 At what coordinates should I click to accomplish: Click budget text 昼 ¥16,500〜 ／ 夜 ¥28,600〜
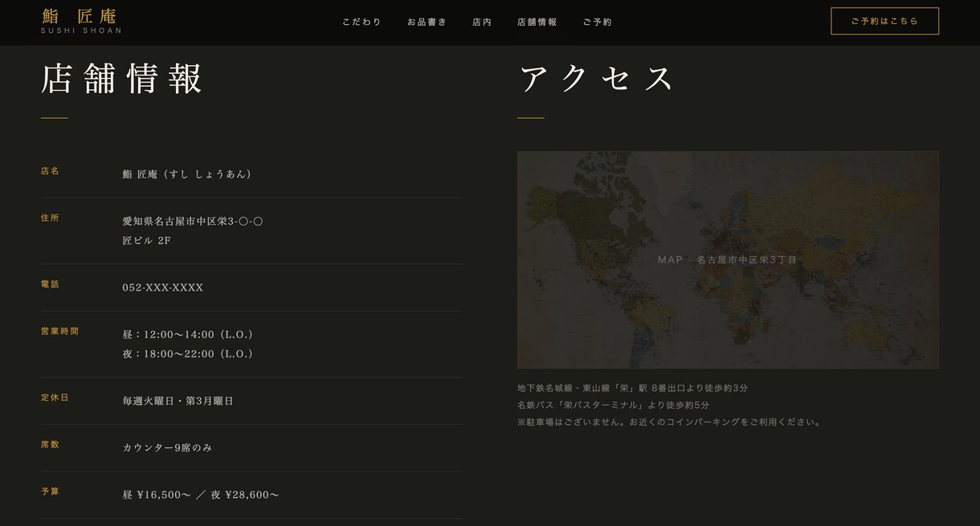pos(201,495)
